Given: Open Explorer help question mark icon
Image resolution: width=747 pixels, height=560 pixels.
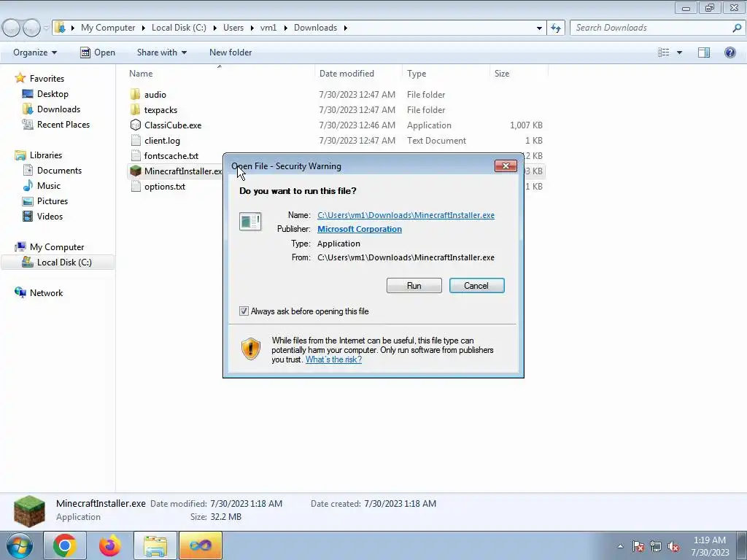Looking at the screenshot, I should (729, 52).
